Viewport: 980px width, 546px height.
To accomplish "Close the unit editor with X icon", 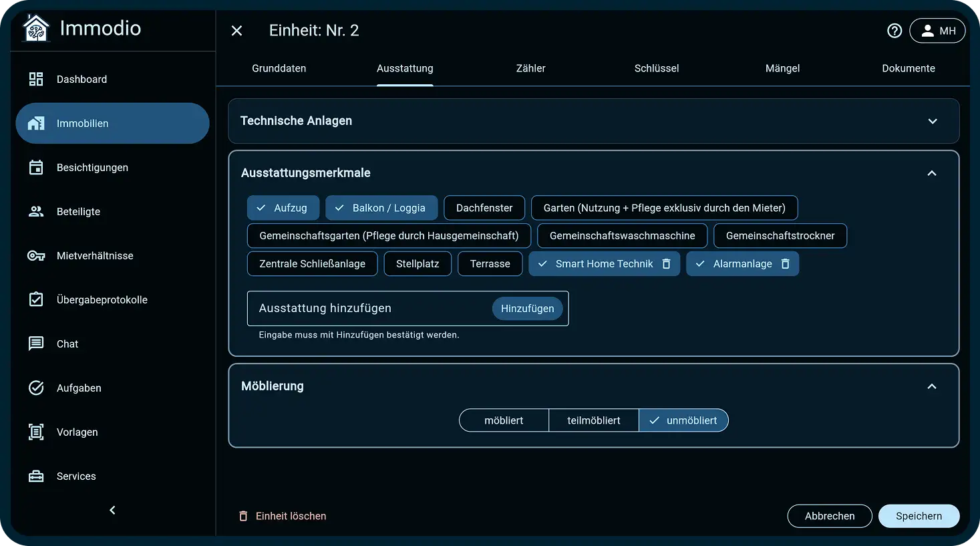I will [x=236, y=31].
